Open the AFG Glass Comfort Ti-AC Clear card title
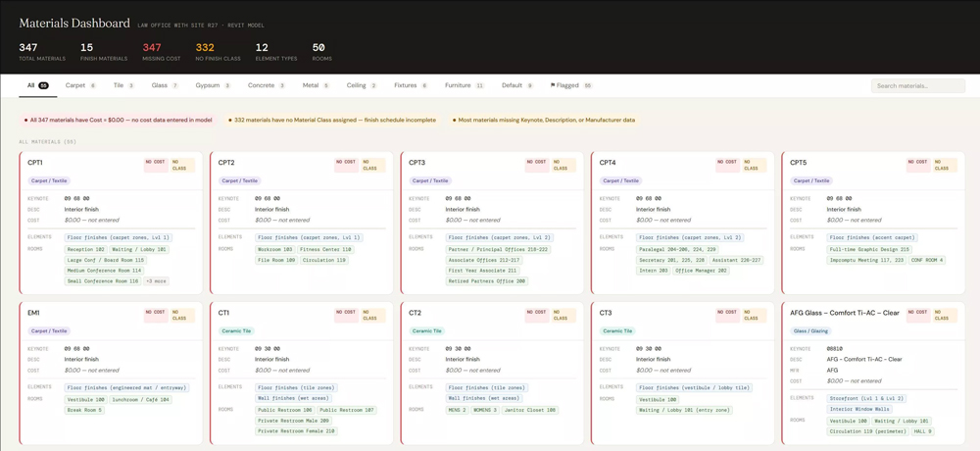980x451 pixels. tap(845, 313)
